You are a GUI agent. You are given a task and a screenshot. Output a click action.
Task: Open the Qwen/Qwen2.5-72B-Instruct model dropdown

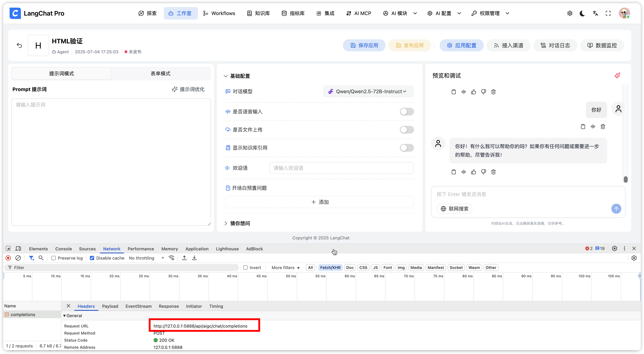click(x=368, y=91)
